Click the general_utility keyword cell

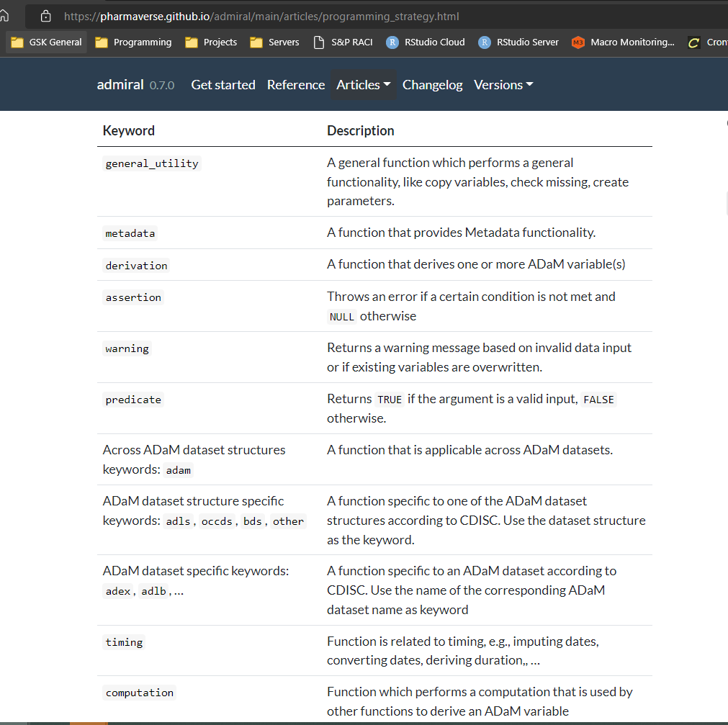pyautogui.click(x=151, y=163)
